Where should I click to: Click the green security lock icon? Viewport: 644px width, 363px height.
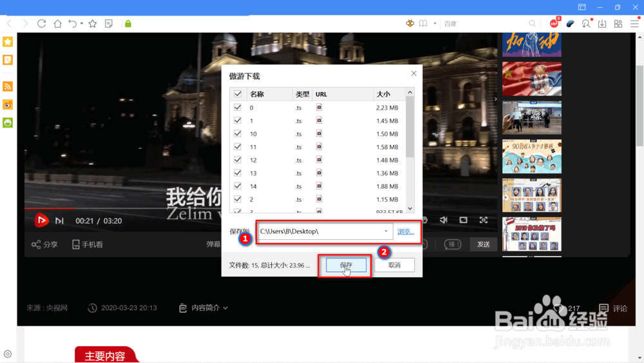point(128,24)
